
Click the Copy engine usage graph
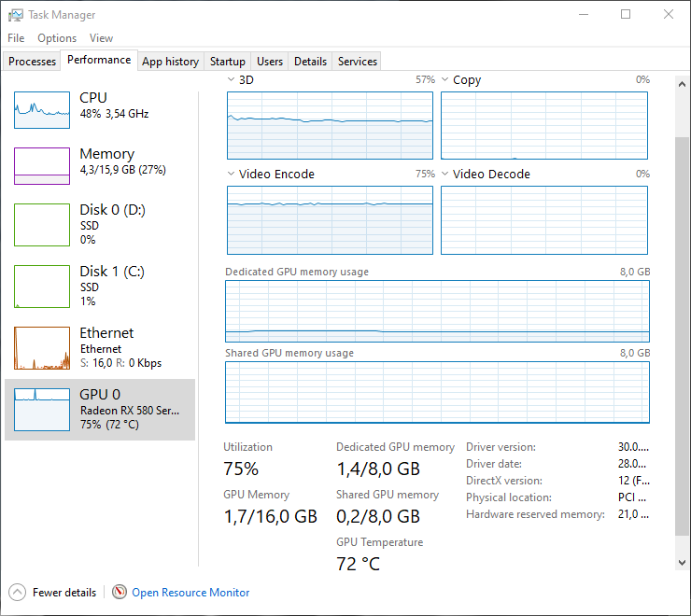click(544, 126)
